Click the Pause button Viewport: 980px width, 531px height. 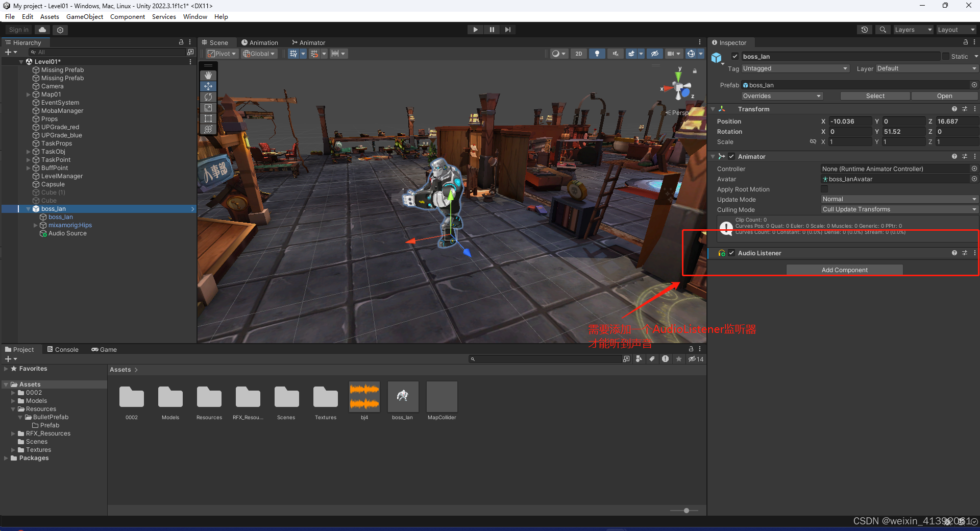point(492,30)
